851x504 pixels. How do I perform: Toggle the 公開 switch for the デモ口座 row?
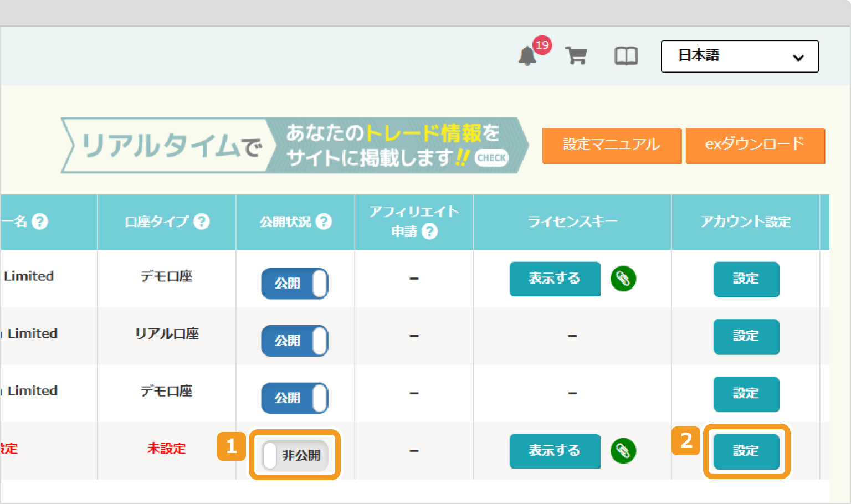(295, 284)
